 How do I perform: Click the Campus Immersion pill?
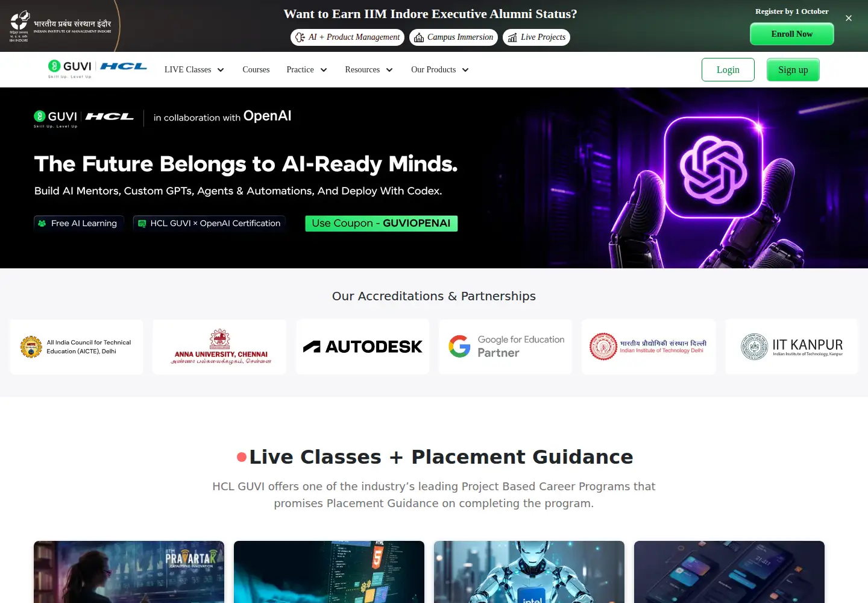(x=453, y=37)
